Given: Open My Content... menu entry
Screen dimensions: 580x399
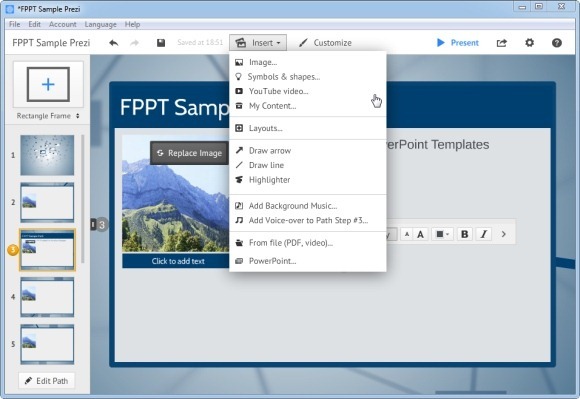Looking at the screenshot, I should [308, 106].
